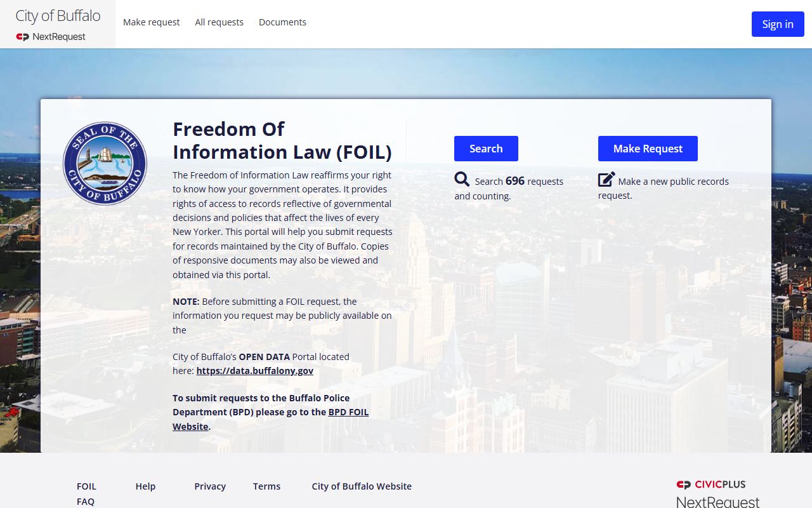Click the City of Buffalo header title
This screenshot has width=812, height=508.
click(x=58, y=16)
